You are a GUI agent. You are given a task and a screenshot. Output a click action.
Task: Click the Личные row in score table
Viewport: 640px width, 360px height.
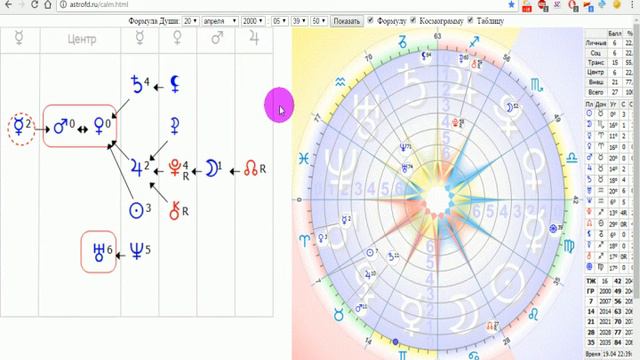pos(609,43)
